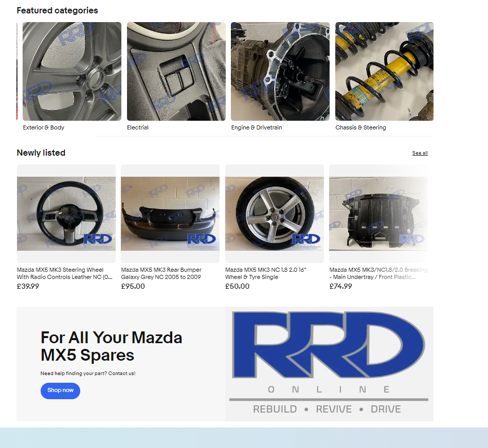Viewport: 488px width, 448px height.
Task: Open Mazda MX5 MK3 Rear Bumper listing title
Action: click(161, 273)
